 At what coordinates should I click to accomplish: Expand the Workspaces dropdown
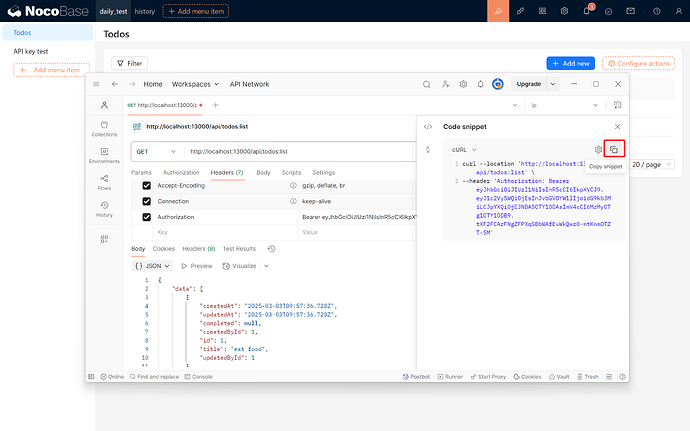pos(195,84)
